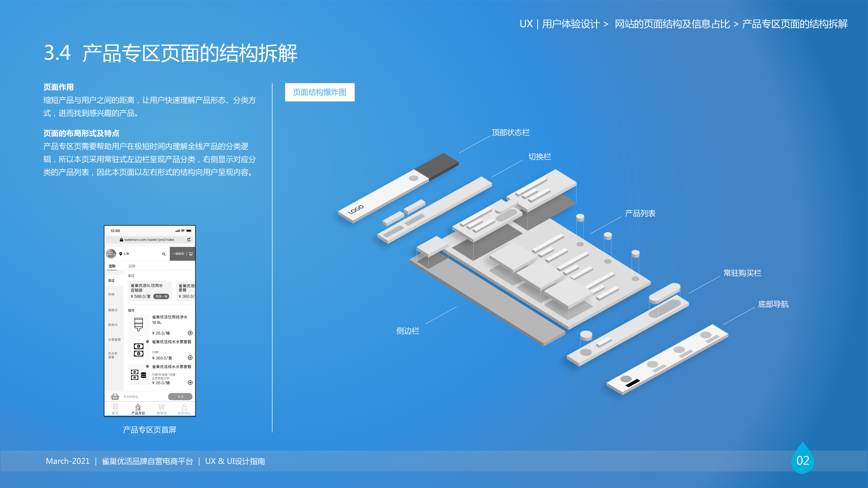
Task: Select 桶装水 category in the sidebar
Action: (113, 310)
